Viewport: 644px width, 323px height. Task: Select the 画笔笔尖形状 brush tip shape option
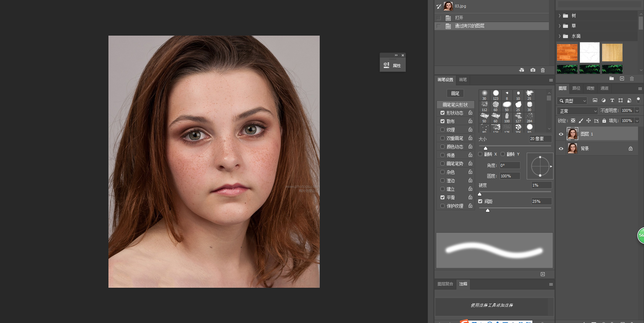pos(455,105)
